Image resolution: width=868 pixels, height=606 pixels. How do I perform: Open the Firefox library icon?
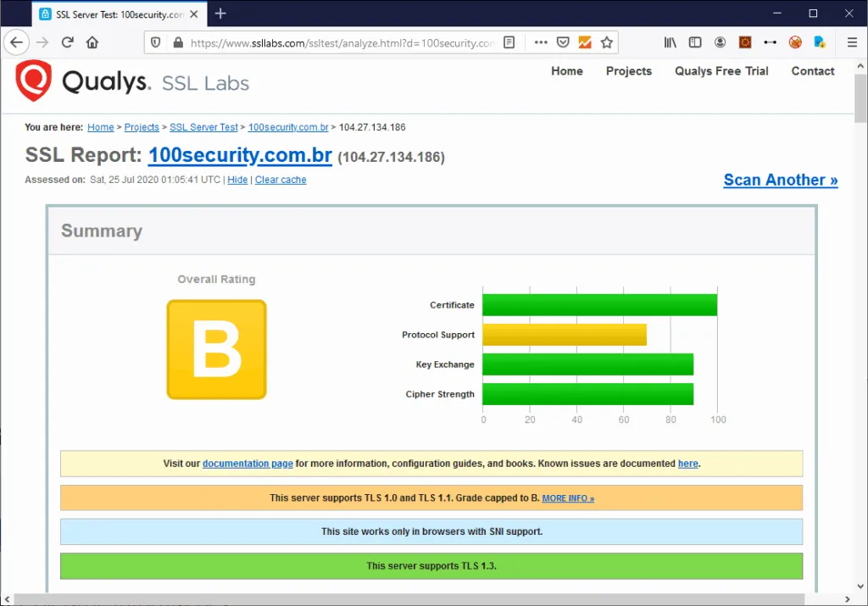(670, 42)
